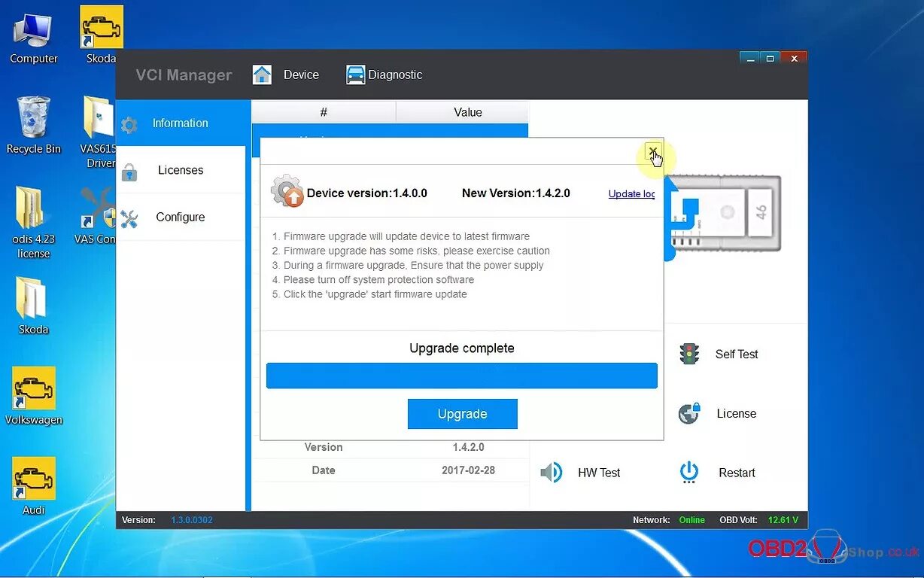
Task: Click the 'Online' network status
Action: [692, 520]
